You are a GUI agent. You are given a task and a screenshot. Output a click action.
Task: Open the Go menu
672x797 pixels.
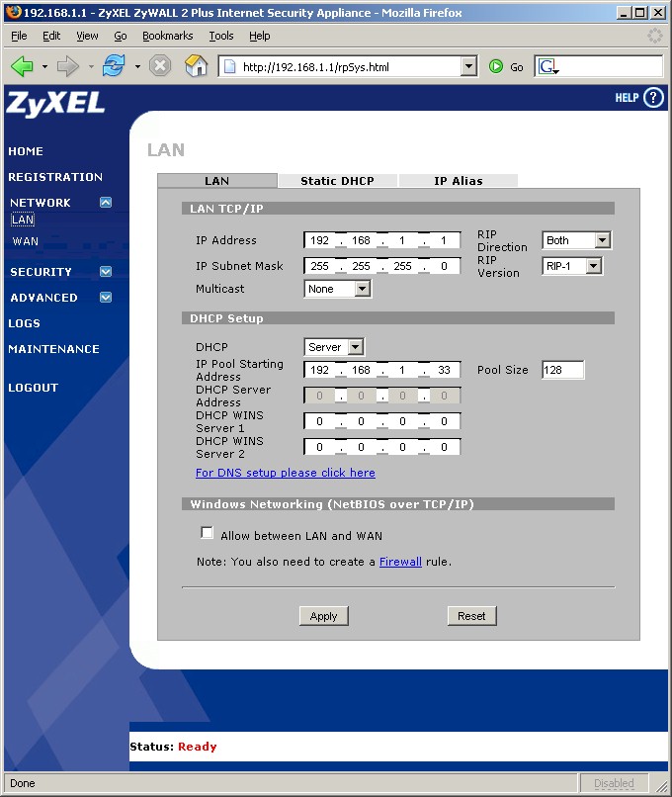pos(121,36)
